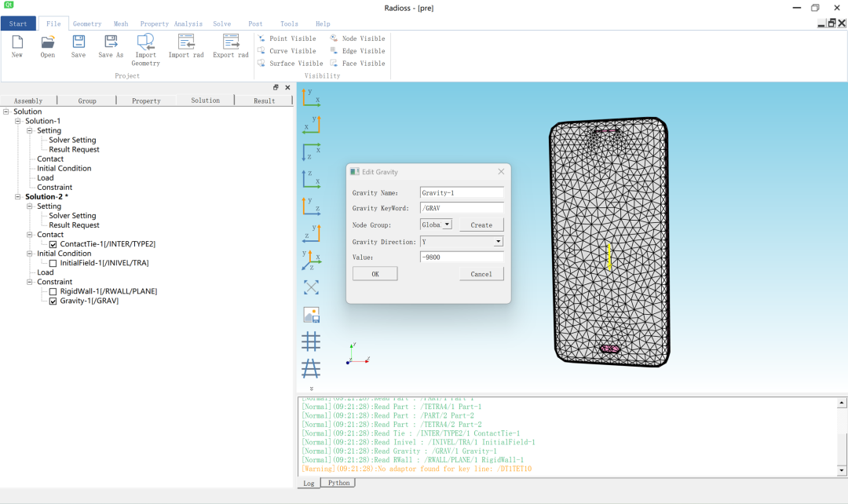Select Result Request under Solution-1
This screenshot has height=504, width=848.
click(74, 150)
